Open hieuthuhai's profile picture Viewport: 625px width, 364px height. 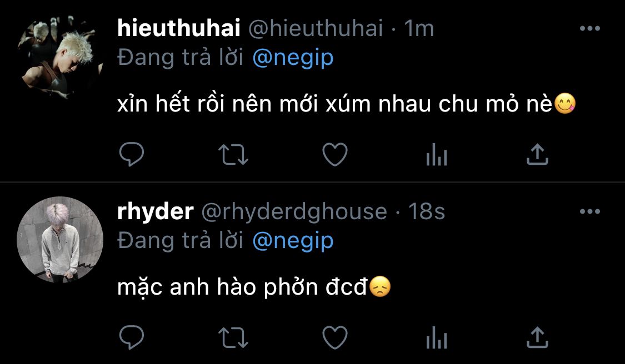coord(60,57)
